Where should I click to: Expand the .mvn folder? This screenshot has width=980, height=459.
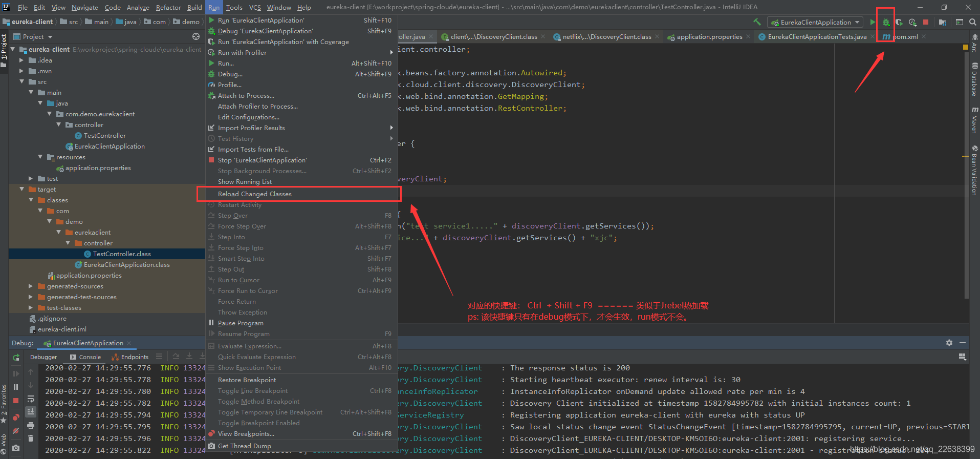(x=21, y=71)
